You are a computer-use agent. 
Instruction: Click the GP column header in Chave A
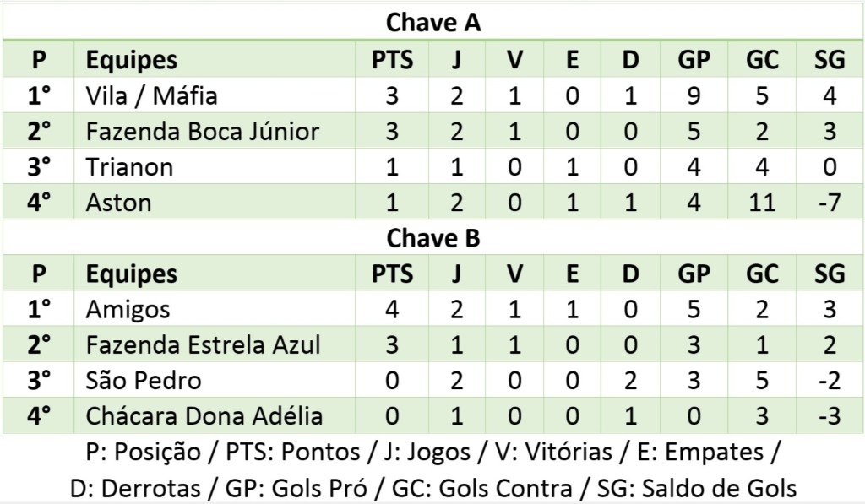point(694,60)
